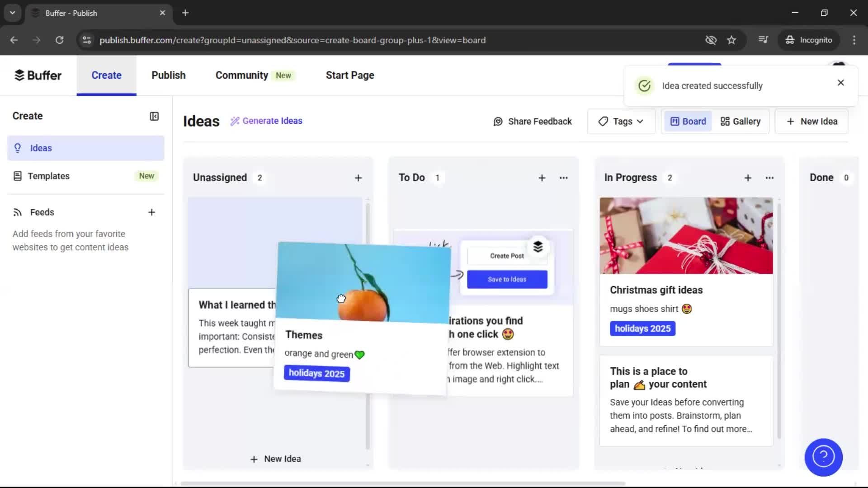Open the Tags dropdown
This screenshot has height=488, width=868.
pyautogui.click(x=621, y=121)
